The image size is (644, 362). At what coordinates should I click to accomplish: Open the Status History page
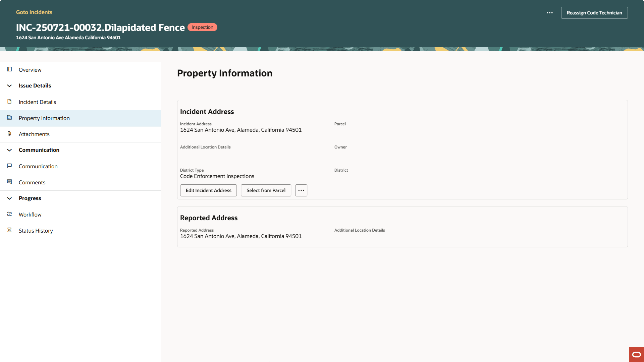coord(36,231)
